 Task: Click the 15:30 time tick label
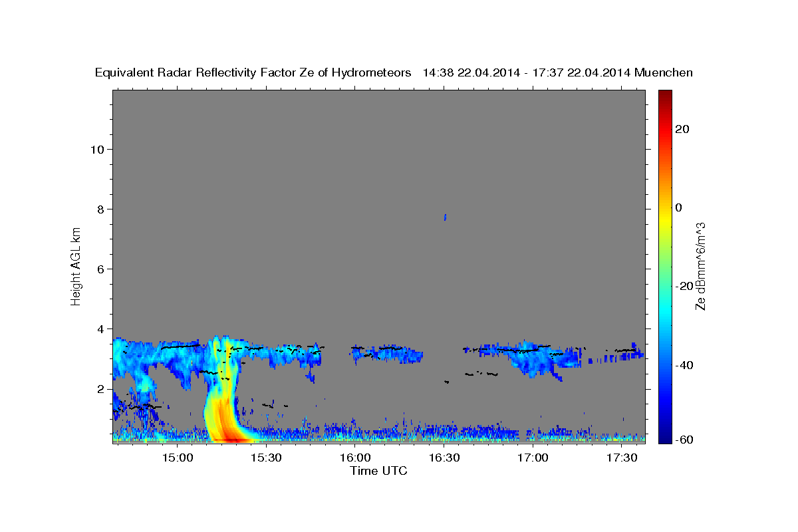[x=267, y=458]
